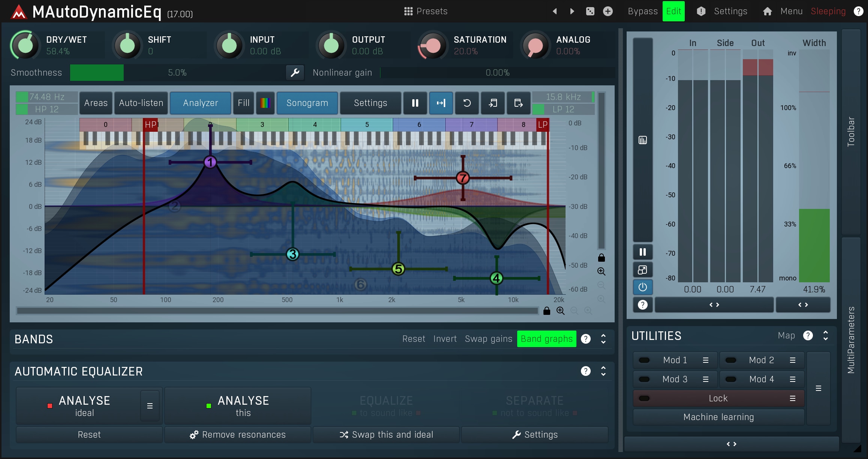Toggle the Mod 1 enable switch
The image size is (868, 459).
(x=644, y=360)
